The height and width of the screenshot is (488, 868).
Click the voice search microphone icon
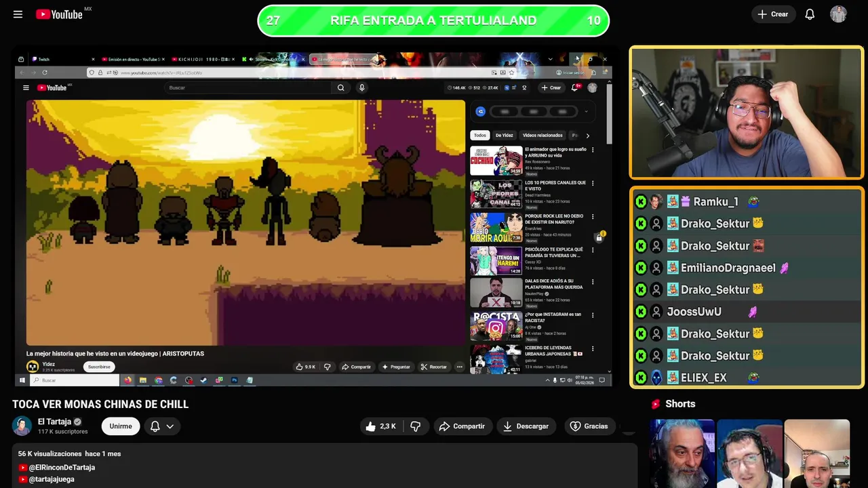(x=362, y=87)
